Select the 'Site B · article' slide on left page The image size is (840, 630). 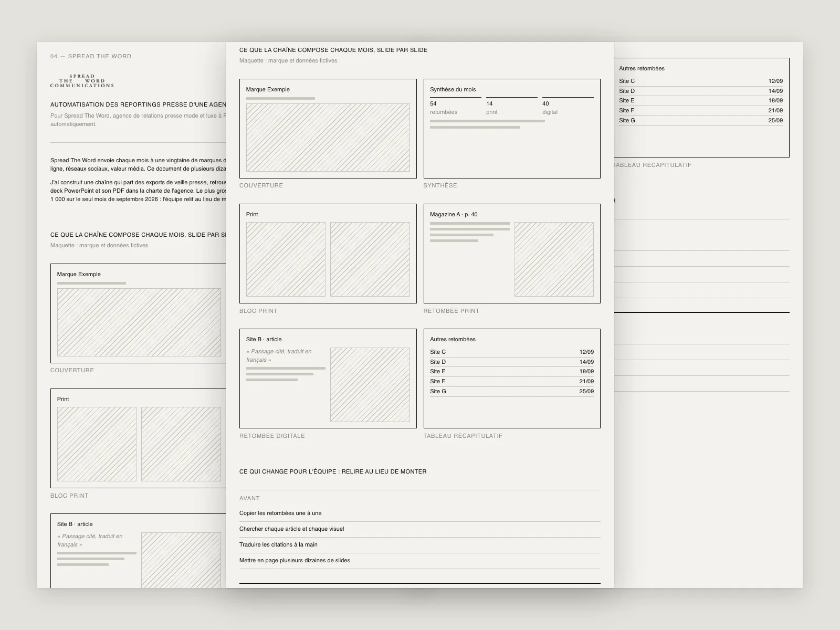tap(139, 551)
